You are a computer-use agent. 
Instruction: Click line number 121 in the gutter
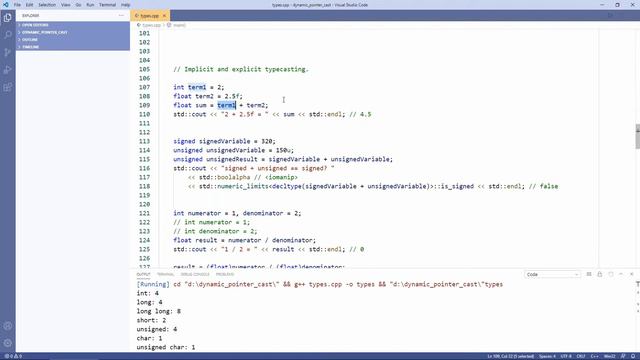(x=144, y=213)
